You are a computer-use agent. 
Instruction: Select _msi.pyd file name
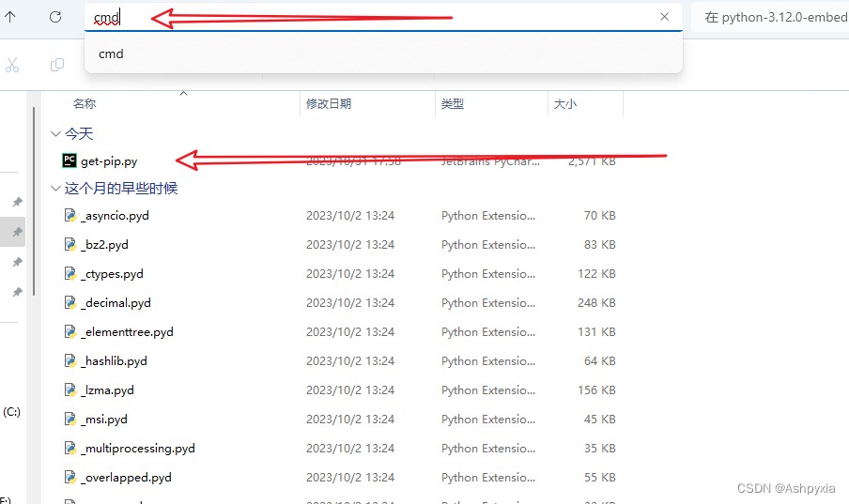click(104, 420)
